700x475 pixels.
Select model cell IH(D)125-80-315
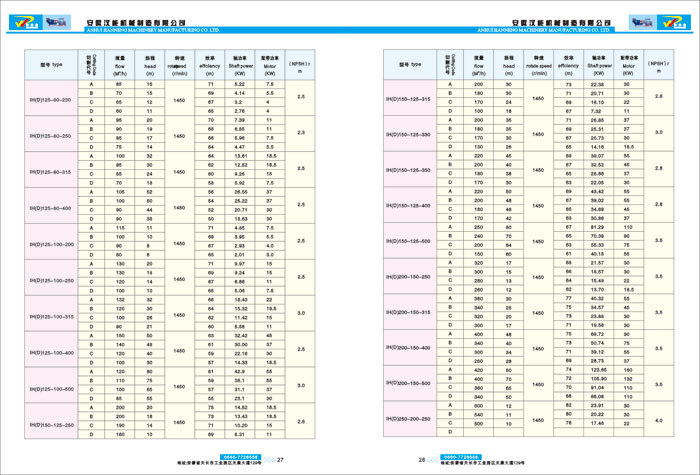pyautogui.click(x=51, y=170)
